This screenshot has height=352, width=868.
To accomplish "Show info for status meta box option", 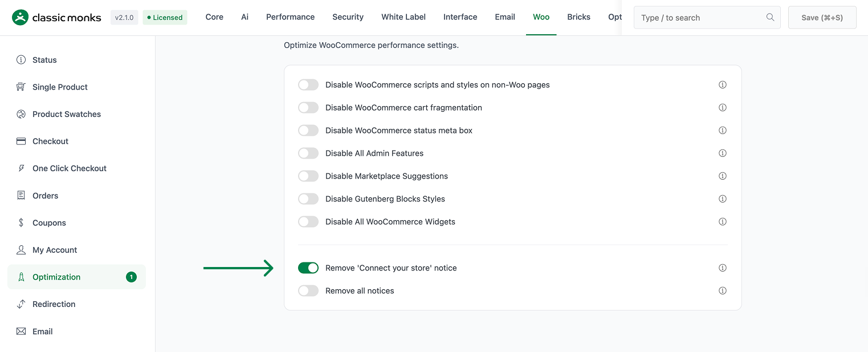I will 723,130.
